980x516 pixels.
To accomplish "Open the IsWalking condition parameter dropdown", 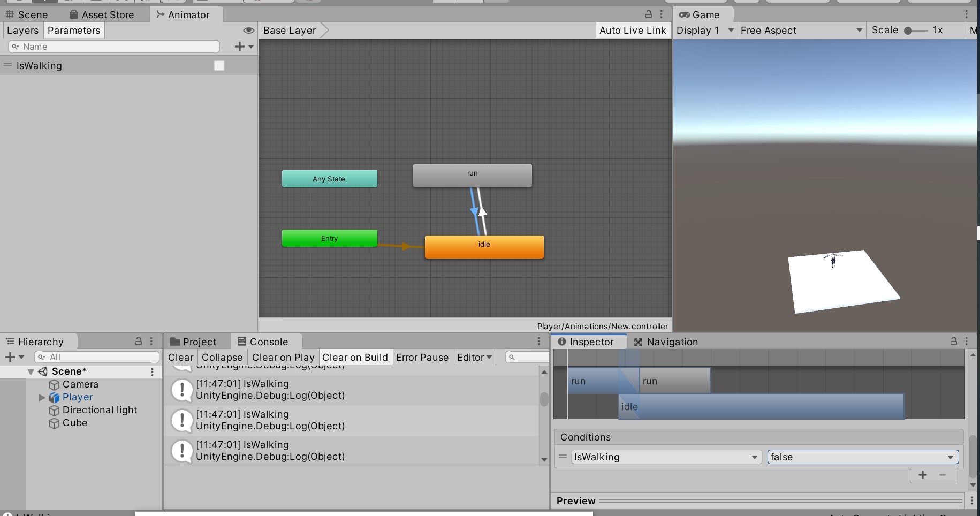I will click(666, 457).
